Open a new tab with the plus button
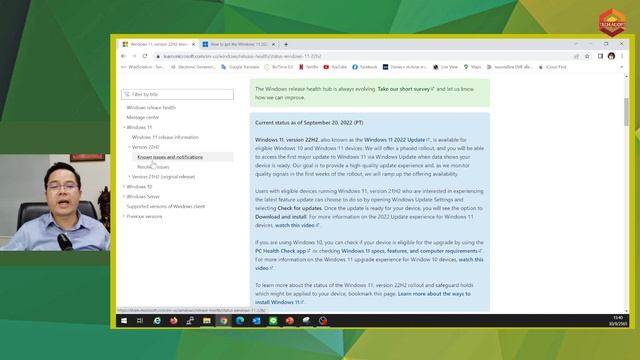The image size is (640, 360). (286, 44)
